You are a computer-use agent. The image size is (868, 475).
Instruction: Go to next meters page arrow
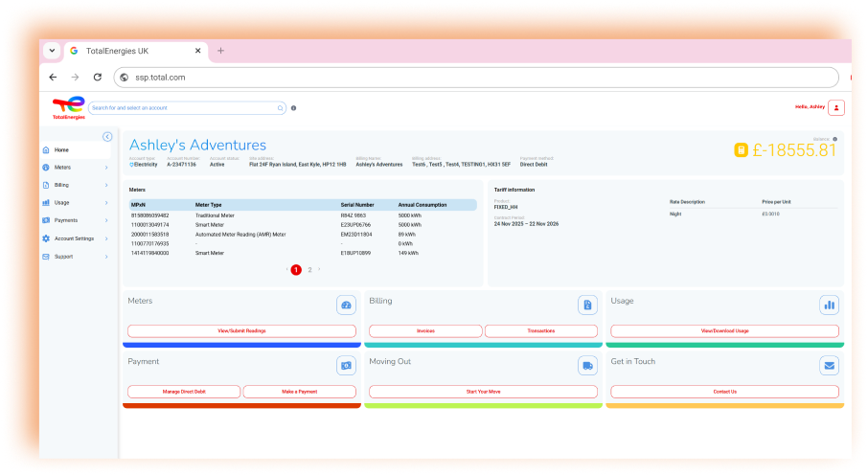(x=319, y=270)
